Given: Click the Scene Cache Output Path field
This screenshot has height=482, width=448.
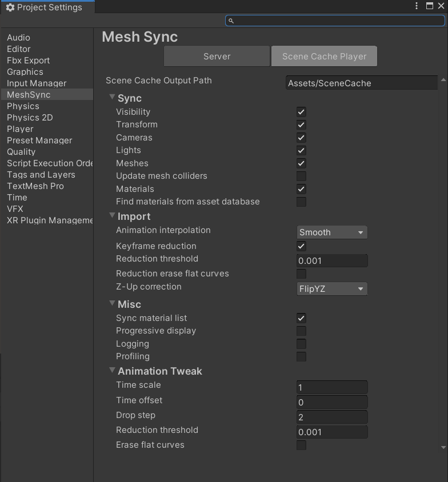Looking at the screenshot, I should tap(361, 83).
